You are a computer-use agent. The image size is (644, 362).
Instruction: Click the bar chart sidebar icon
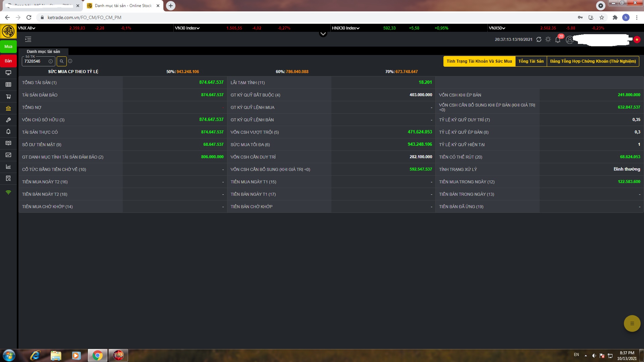(x=8, y=167)
